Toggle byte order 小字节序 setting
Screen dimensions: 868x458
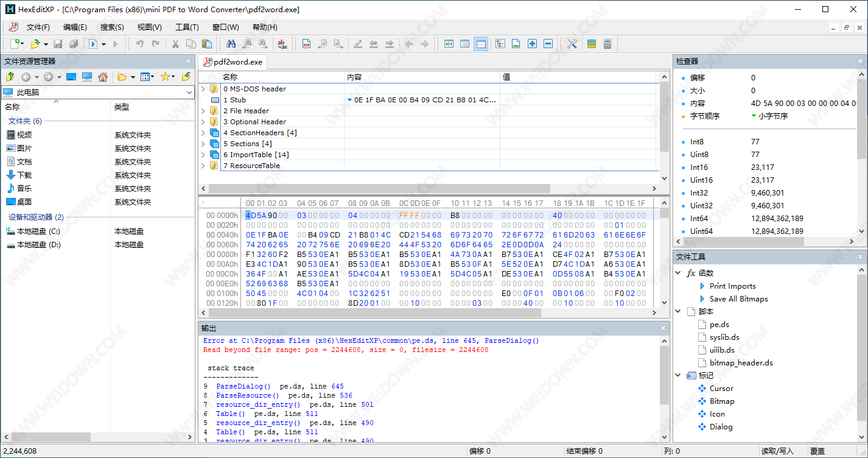774,116
